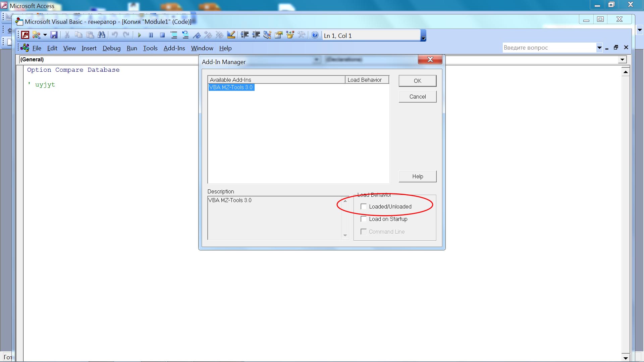Click the Redo arrow icon
Image resolution: width=644 pixels, height=362 pixels.
[x=126, y=35]
